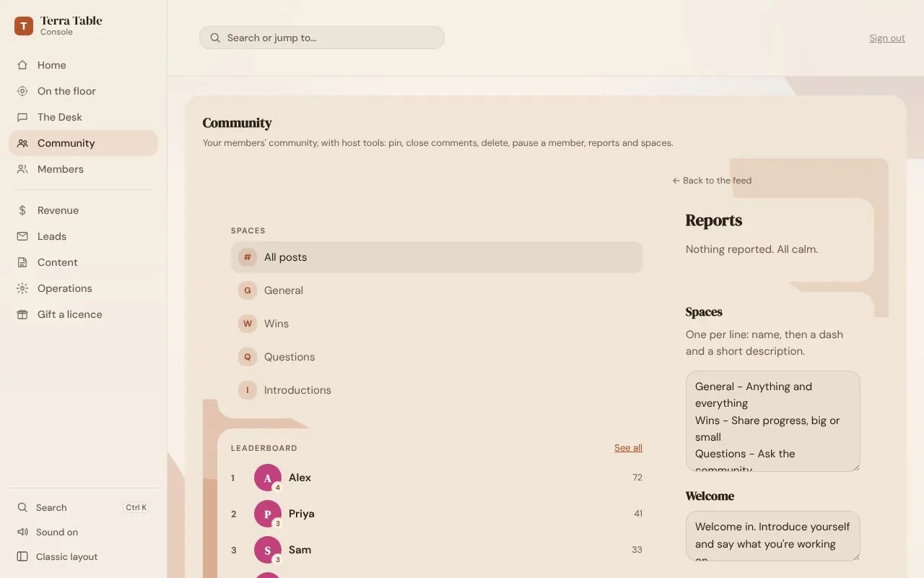Switch to Classic layout
Screen dimensions: 924x578
(83, 557)
